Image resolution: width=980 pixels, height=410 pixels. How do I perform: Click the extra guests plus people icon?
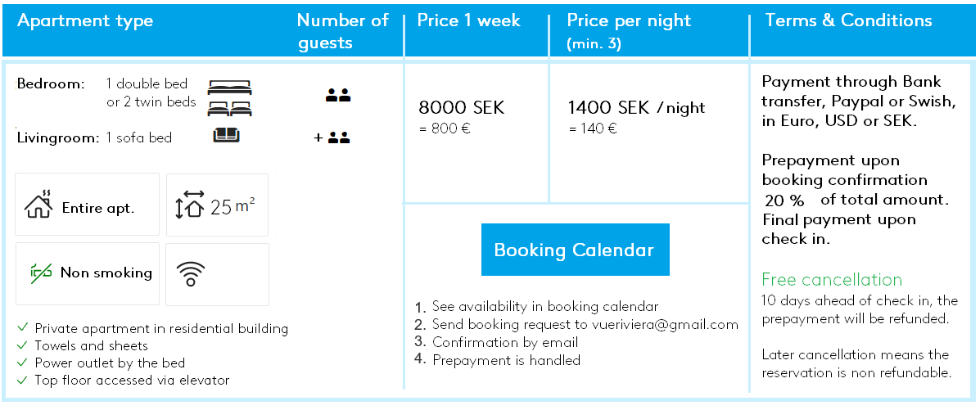pos(332,138)
